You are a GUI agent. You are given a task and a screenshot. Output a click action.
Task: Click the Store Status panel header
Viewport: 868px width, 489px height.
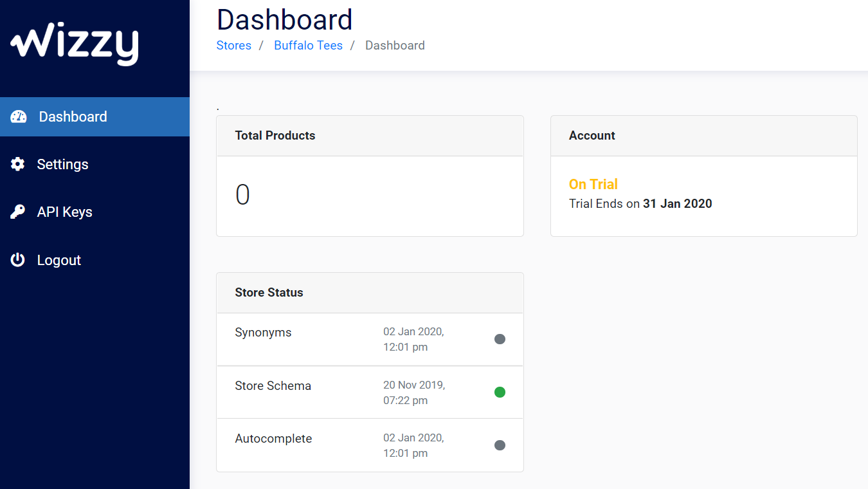[269, 292]
